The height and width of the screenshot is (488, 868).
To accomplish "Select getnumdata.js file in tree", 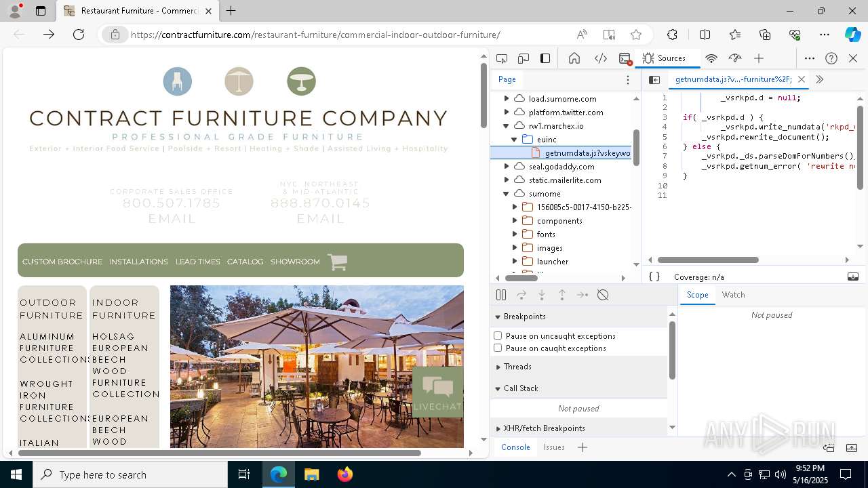I will click(561, 152).
